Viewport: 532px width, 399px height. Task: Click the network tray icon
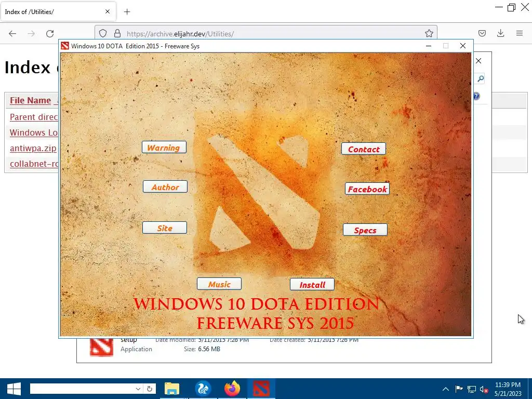(x=472, y=389)
